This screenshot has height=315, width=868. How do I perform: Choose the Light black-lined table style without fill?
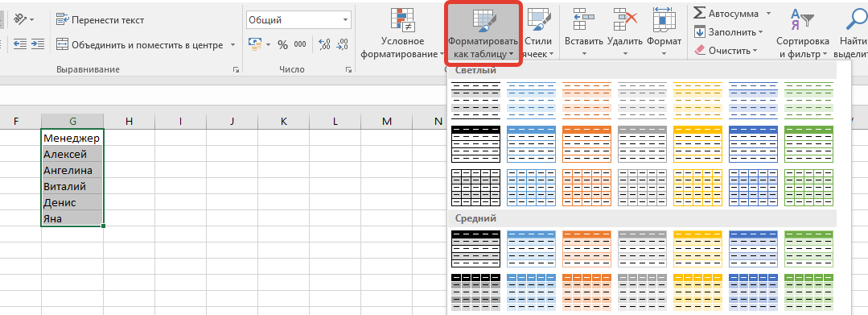coord(476,101)
